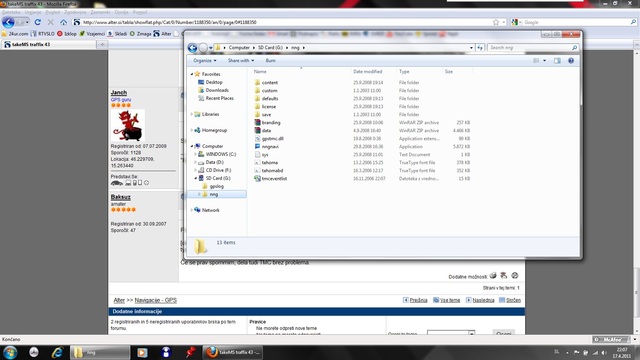
Task: Toggle the Explorer preview pane icon
Action: (x=557, y=60)
